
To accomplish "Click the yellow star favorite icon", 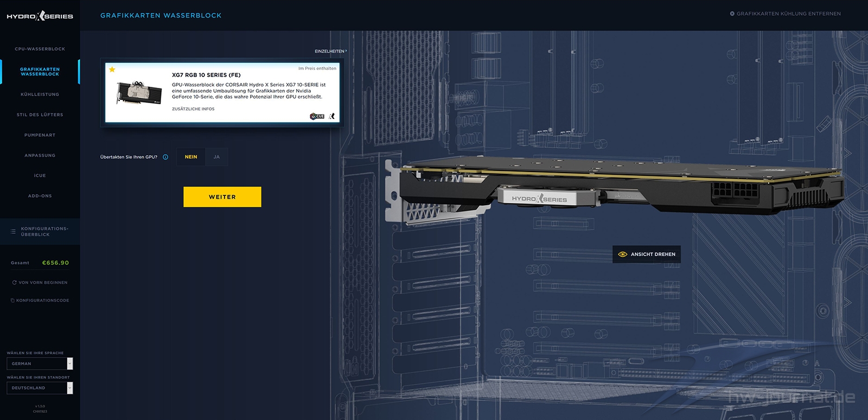I will (x=112, y=69).
